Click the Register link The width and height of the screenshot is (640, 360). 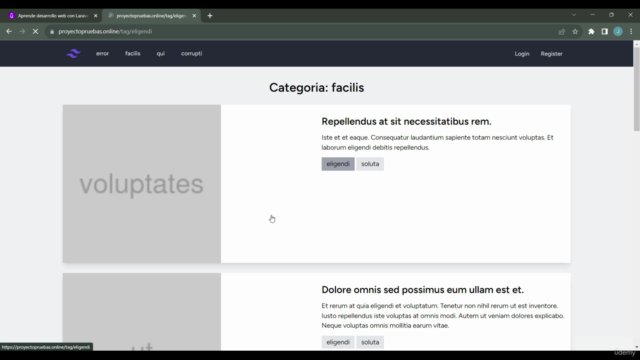point(551,54)
